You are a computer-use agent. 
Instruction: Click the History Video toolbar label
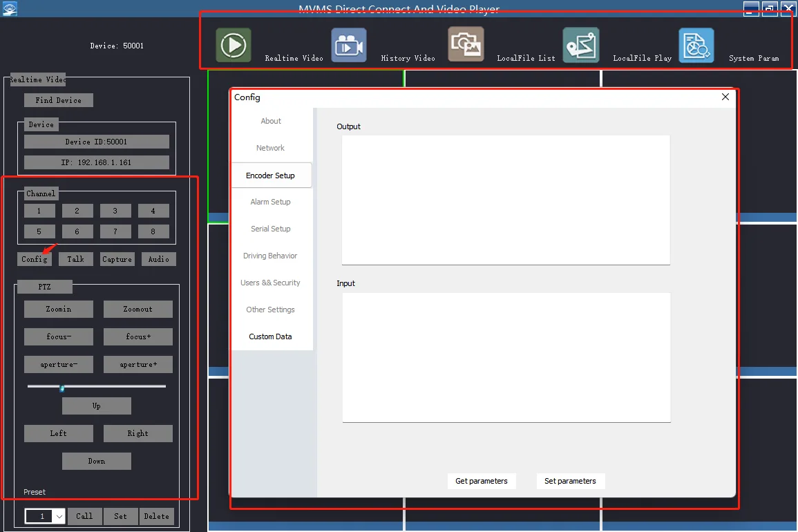pyautogui.click(x=408, y=58)
